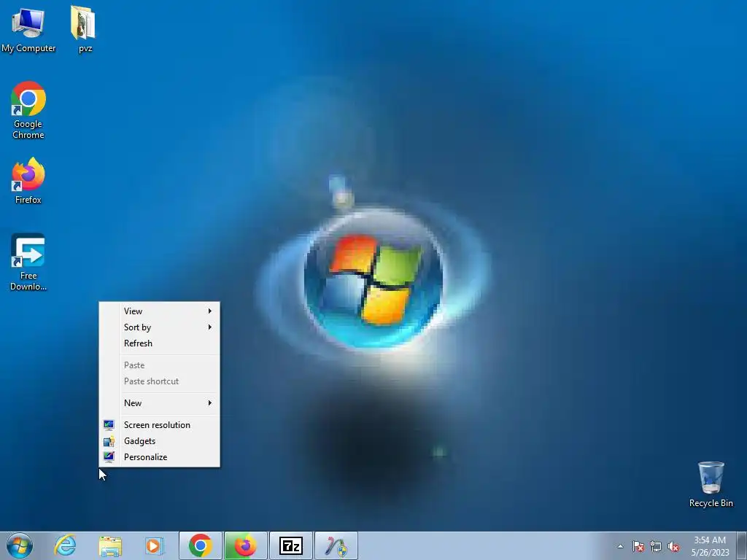This screenshot has width=747, height=560.
Task: Open 7-Zip from the taskbar
Action: [290, 545]
